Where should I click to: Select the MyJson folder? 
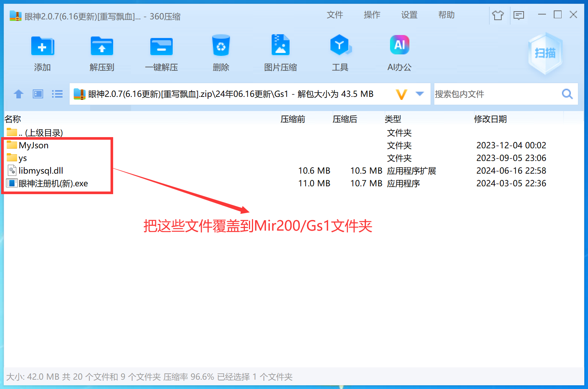(33, 145)
